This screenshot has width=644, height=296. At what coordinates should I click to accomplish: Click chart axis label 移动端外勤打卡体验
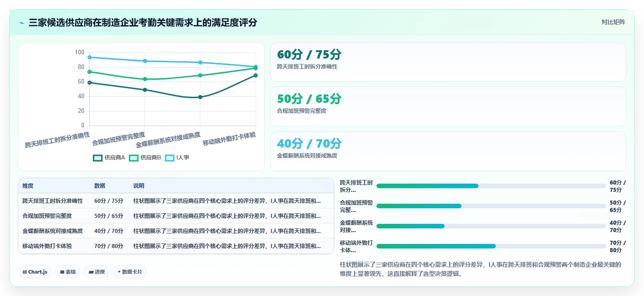[229, 139]
